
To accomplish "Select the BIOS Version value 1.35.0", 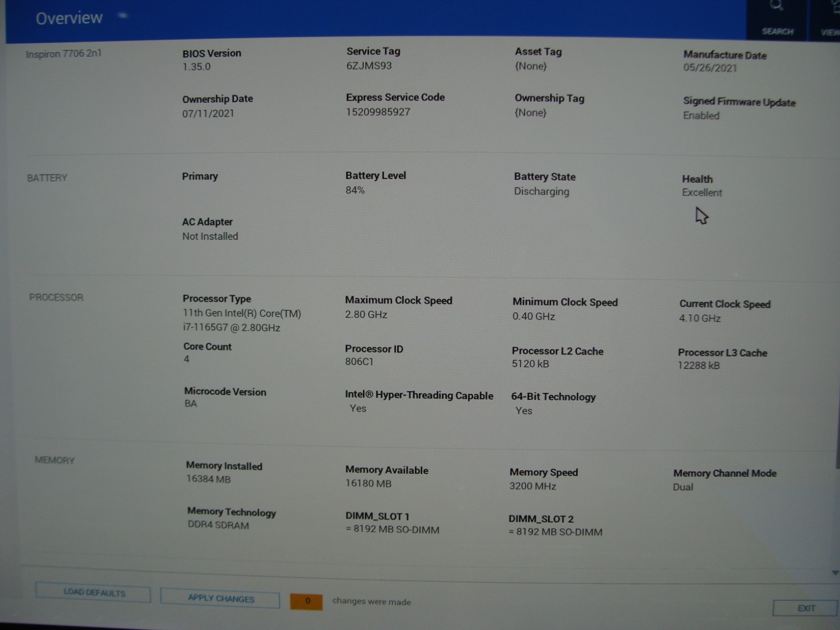I will click(x=196, y=67).
